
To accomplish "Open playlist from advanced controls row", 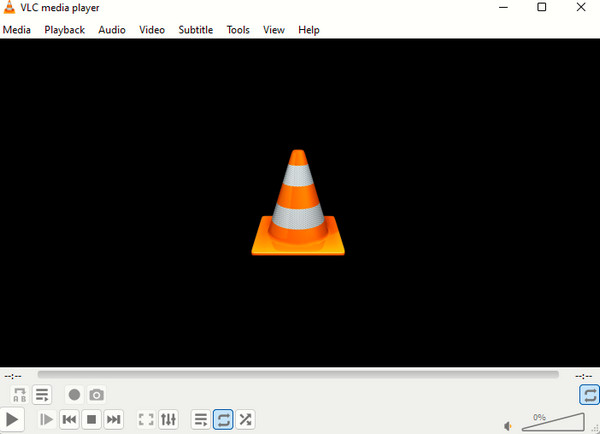I will pyautogui.click(x=42, y=395).
